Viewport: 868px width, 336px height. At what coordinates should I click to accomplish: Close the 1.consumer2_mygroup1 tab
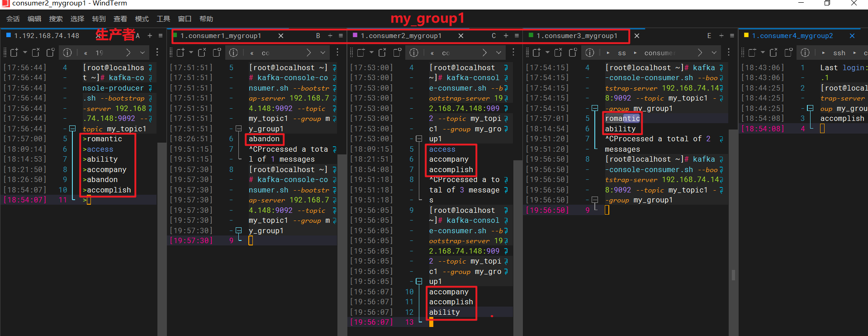[x=461, y=36]
